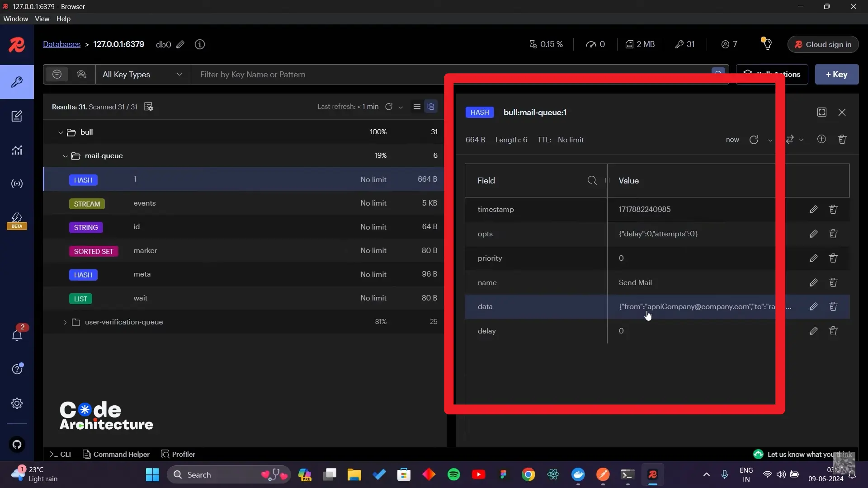
Task: Show database info icon
Action: point(200,44)
